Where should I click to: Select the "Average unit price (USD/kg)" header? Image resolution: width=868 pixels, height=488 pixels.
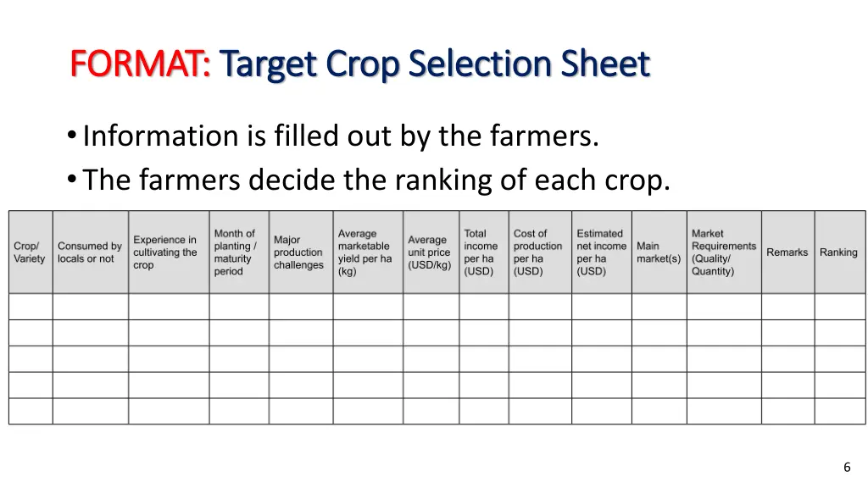point(429,252)
